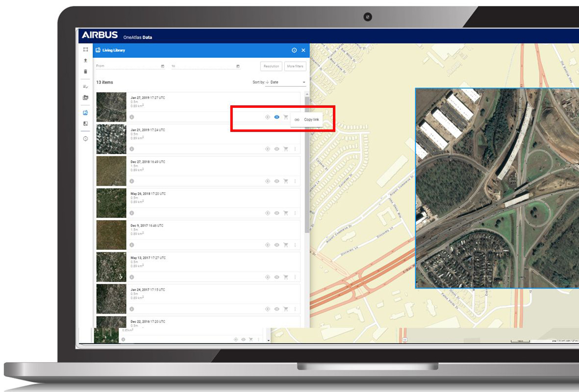The image size is (579, 392).
Task: Open the folder workspace panel in sidebar
Action: click(85, 98)
